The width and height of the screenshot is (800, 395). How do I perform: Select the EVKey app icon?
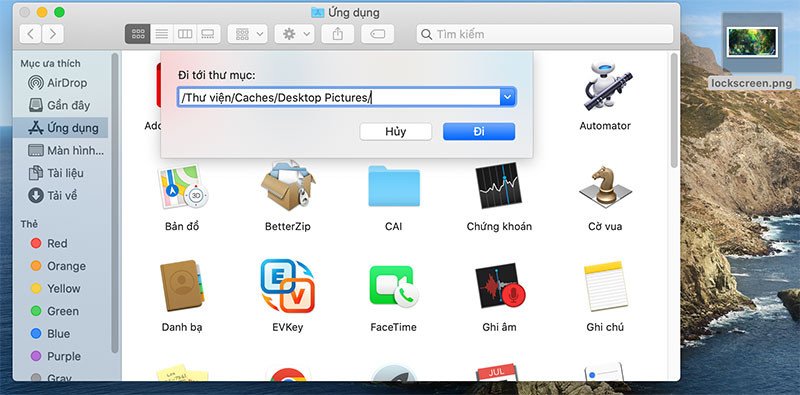288,286
